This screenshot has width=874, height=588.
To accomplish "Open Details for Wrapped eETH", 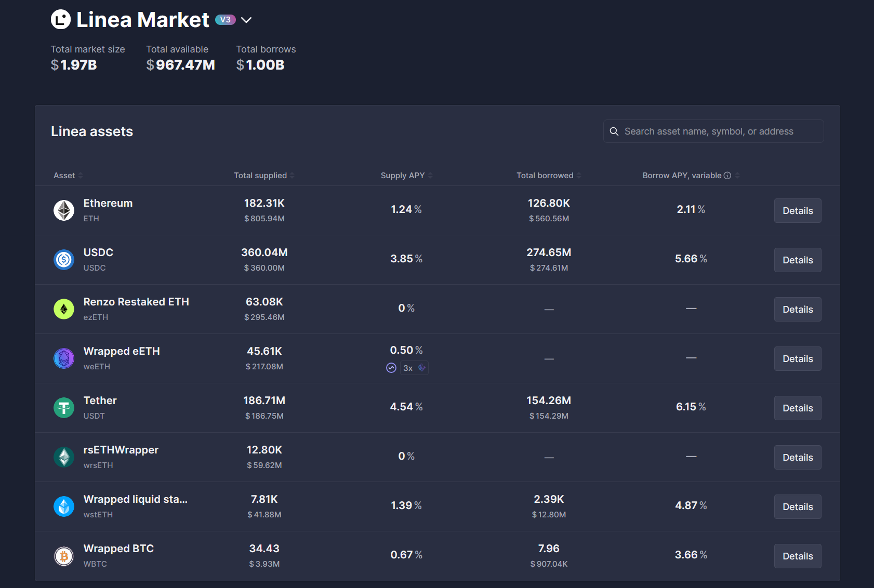I will 798,358.
